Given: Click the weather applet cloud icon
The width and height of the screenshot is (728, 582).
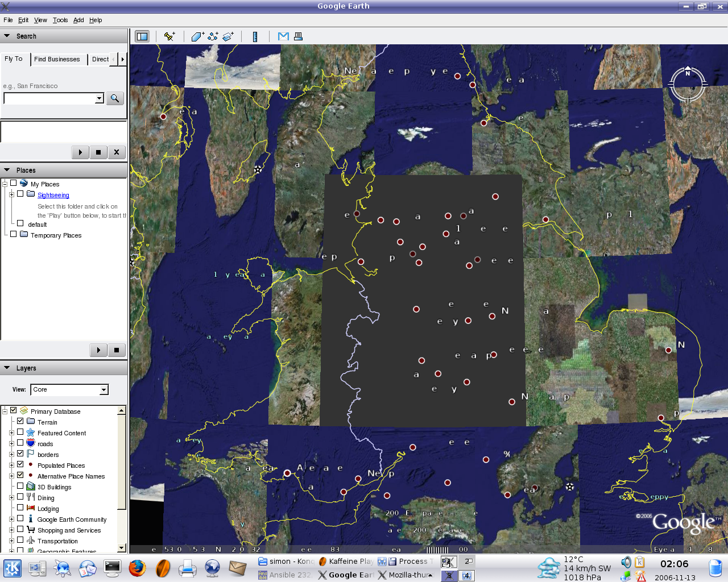Looking at the screenshot, I should [549, 568].
